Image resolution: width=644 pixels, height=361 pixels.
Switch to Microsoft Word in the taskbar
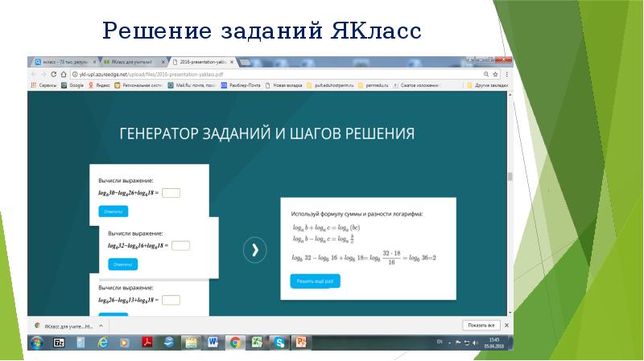point(213,343)
